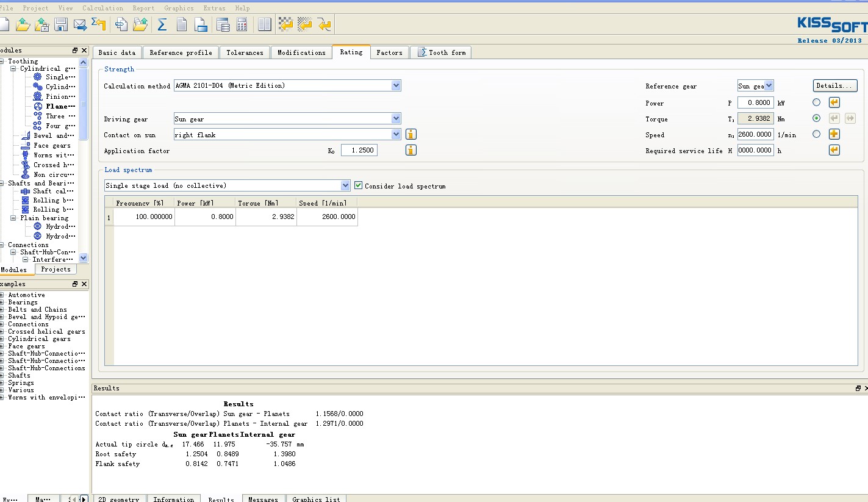
Task: Click the yellow double-arrow toolbar icon
Action: point(324,24)
